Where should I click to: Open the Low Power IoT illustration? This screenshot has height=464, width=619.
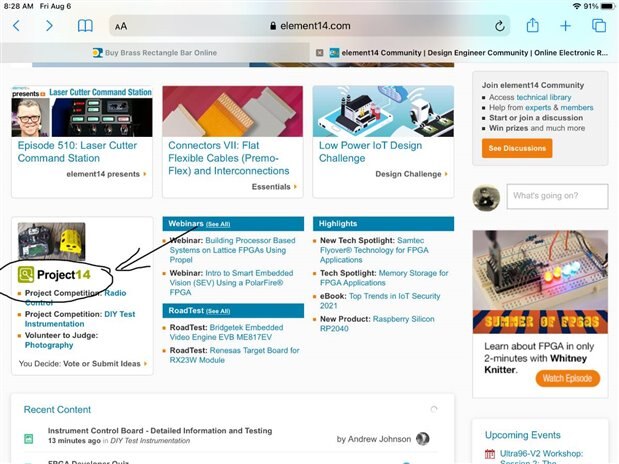pyautogui.click(x=383, y=111)
